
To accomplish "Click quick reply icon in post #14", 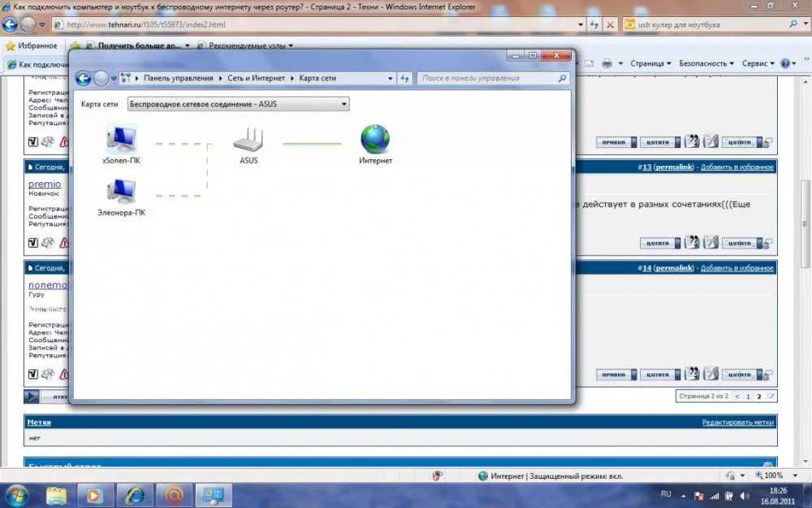I will click(x=710, y=374).
